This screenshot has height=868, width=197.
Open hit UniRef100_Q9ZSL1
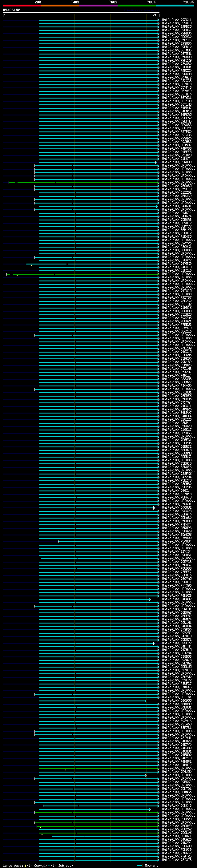176,20
